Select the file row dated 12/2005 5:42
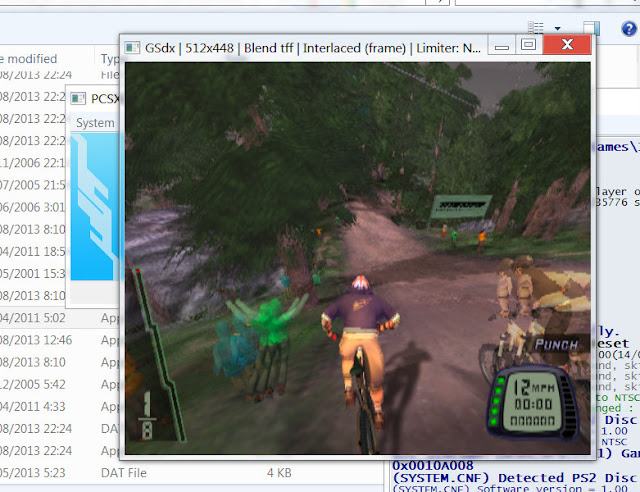The height and width of the screenshot is (492, 640). (x=59, y=384)
